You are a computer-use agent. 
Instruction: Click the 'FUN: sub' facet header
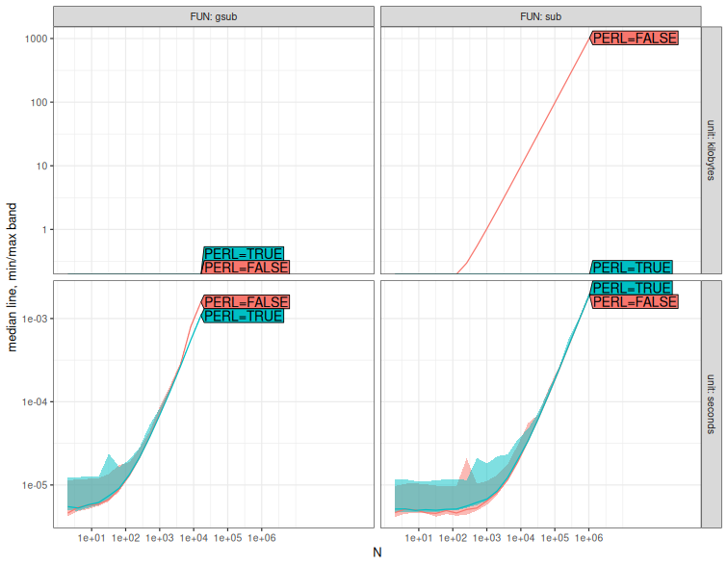540,16
